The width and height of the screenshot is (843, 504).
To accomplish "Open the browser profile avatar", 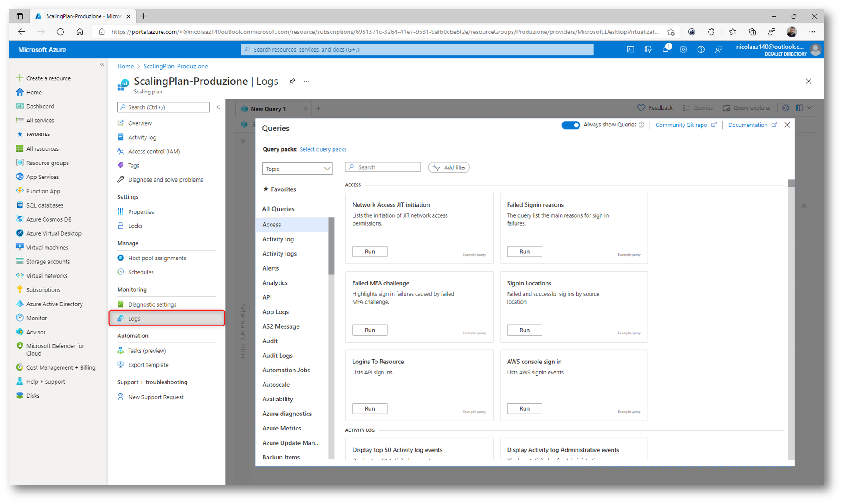I will coord(791,32).
